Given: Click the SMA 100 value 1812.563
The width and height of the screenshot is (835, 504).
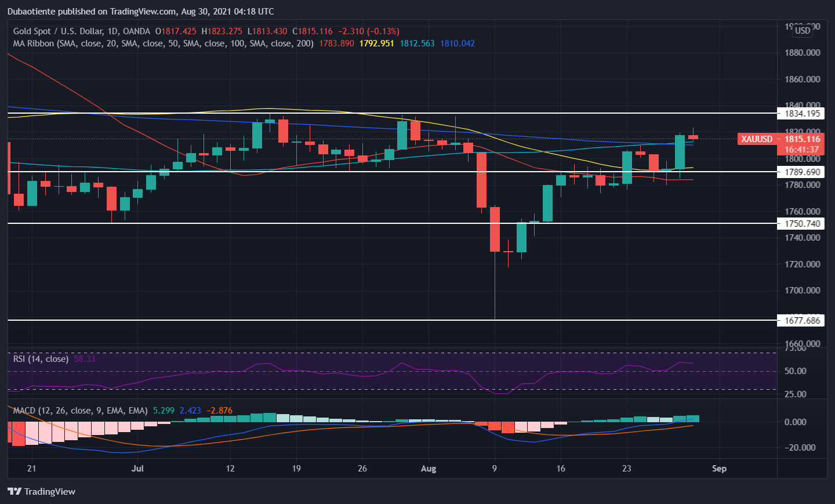Looking at the screenshot, I should click(417, 43).
